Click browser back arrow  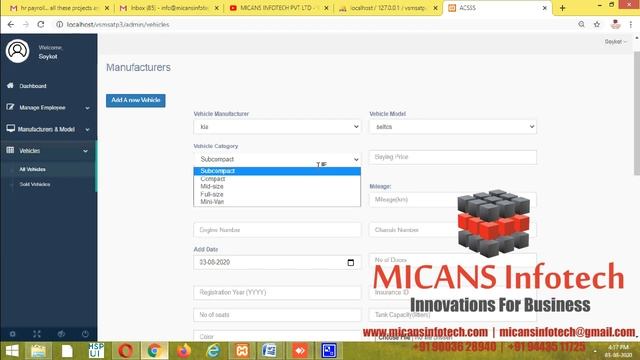[x=11, y=24]
